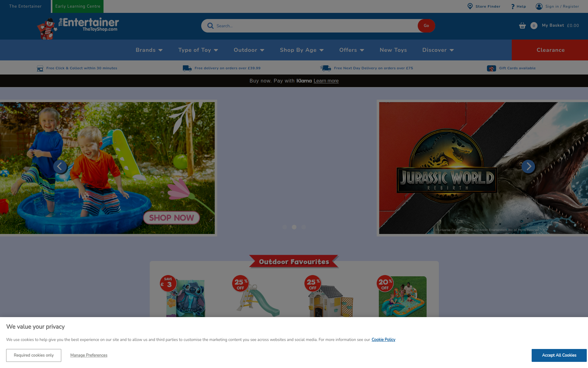588x368 pixels.
Task: Click the search magnifier icon
Action: (210, 26)
